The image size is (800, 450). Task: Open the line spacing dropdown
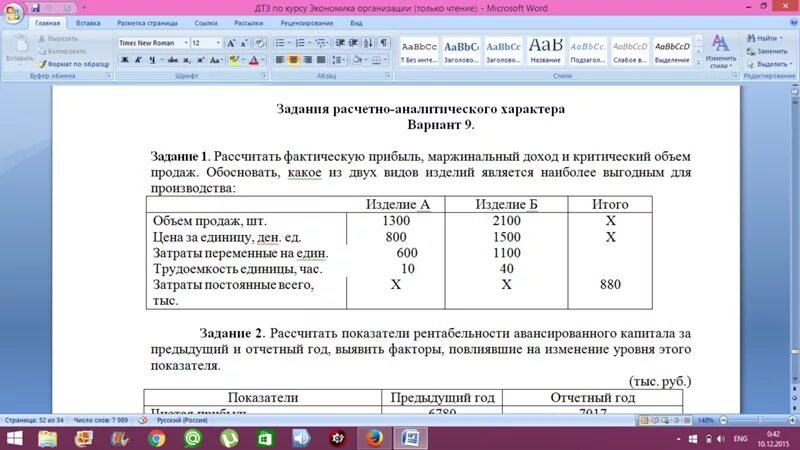coord(338,60)
